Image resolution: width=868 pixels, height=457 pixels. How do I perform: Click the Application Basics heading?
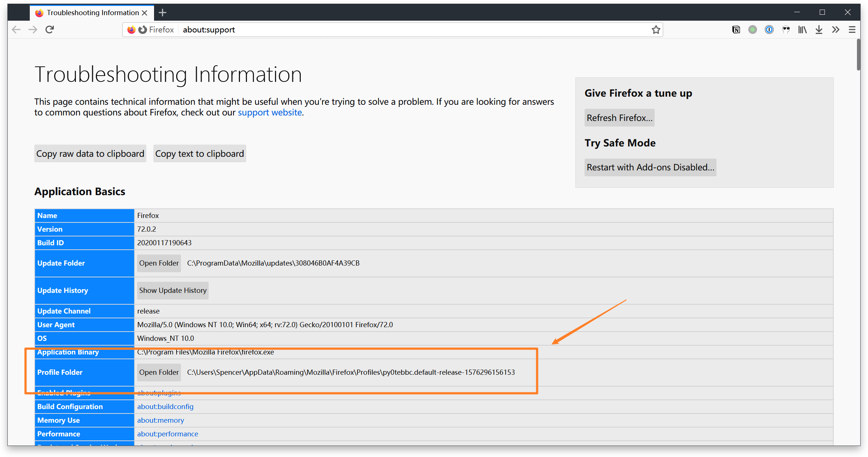point(80,191)
